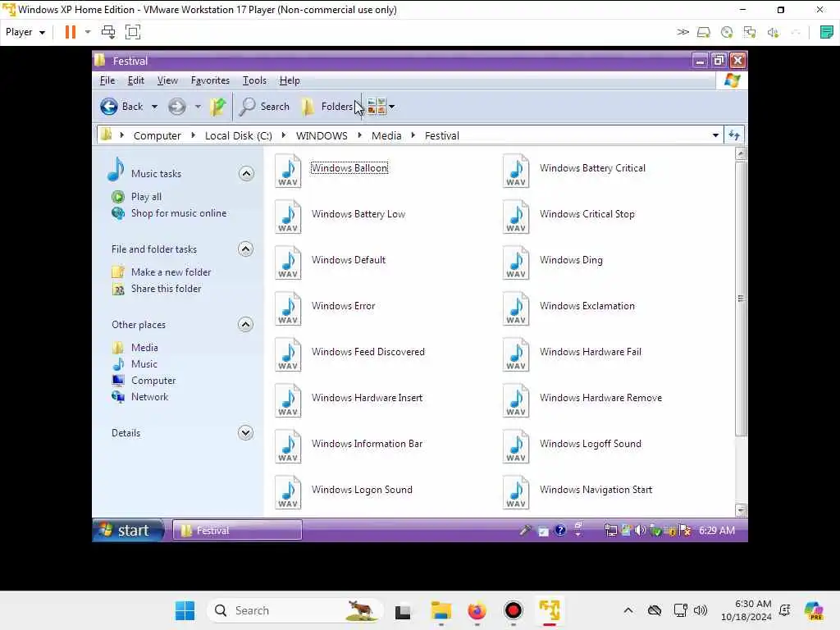
Task: Click the Views icon in toolbar
Action: pos(377,107)
